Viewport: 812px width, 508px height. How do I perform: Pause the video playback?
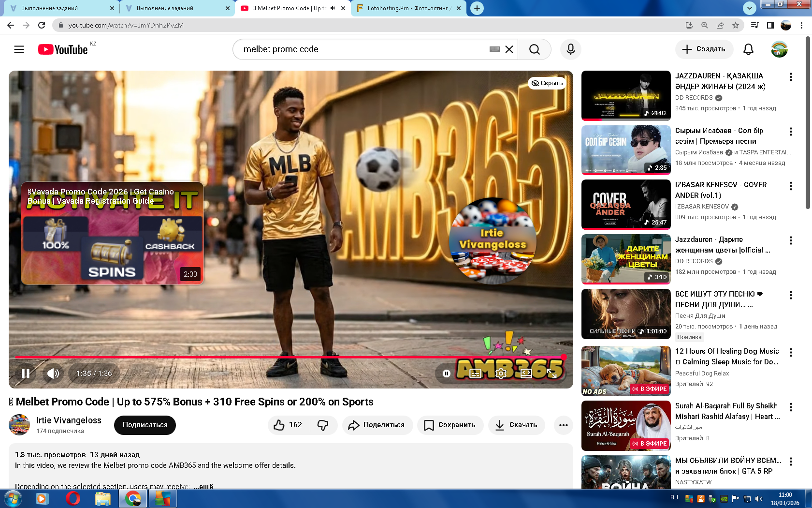pos(26,374)
